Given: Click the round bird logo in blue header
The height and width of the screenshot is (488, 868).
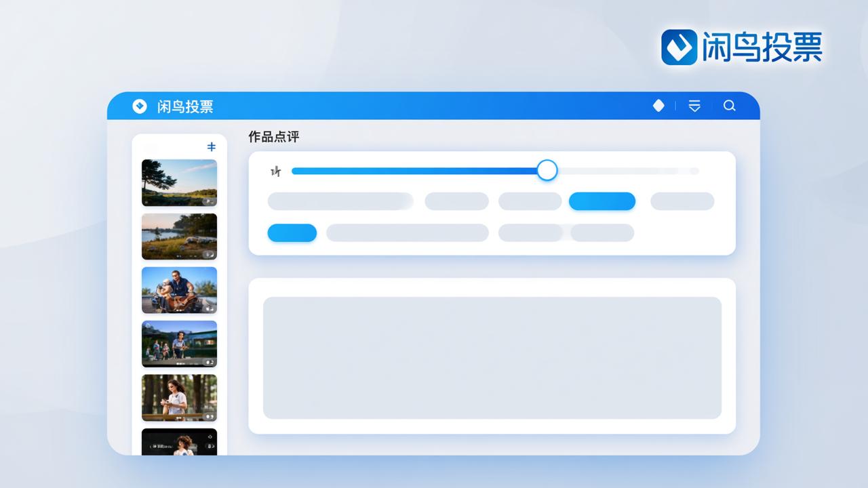Looking at the screenshot, I should 140,106.
